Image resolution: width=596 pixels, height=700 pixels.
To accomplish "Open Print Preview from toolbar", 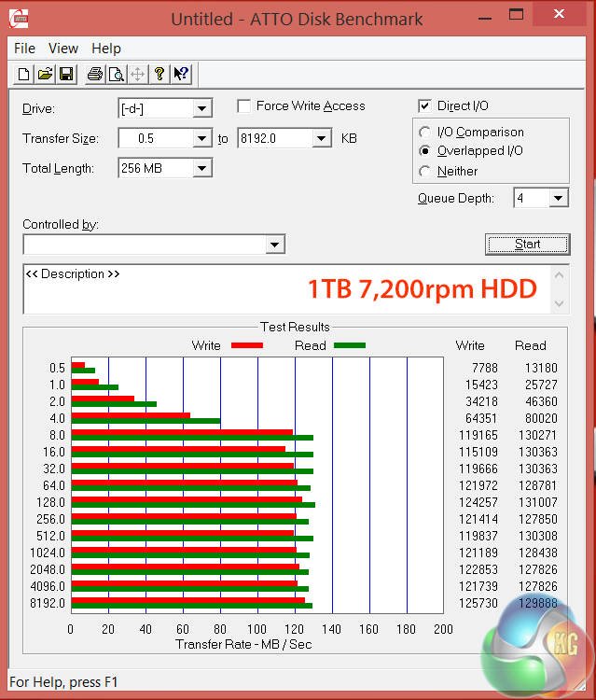I will 116,74.
